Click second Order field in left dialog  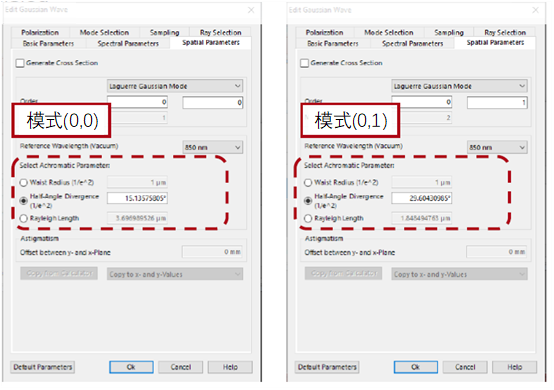click(x=213, y=102)
